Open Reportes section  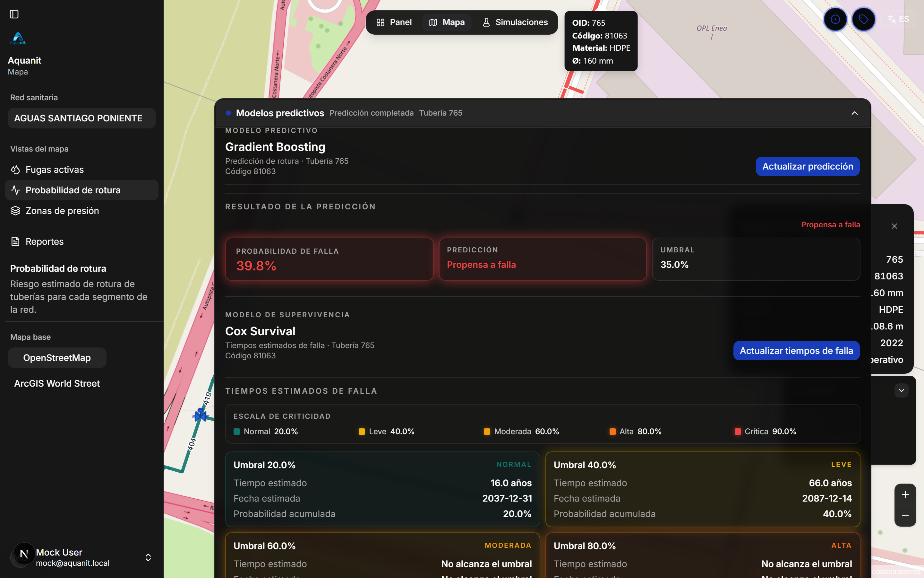82,241
